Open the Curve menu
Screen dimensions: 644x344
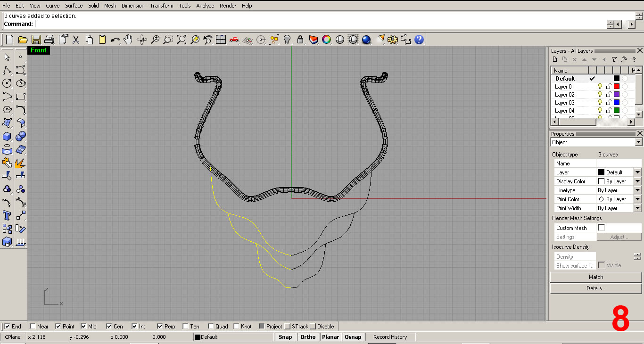(x=53, y=6)
